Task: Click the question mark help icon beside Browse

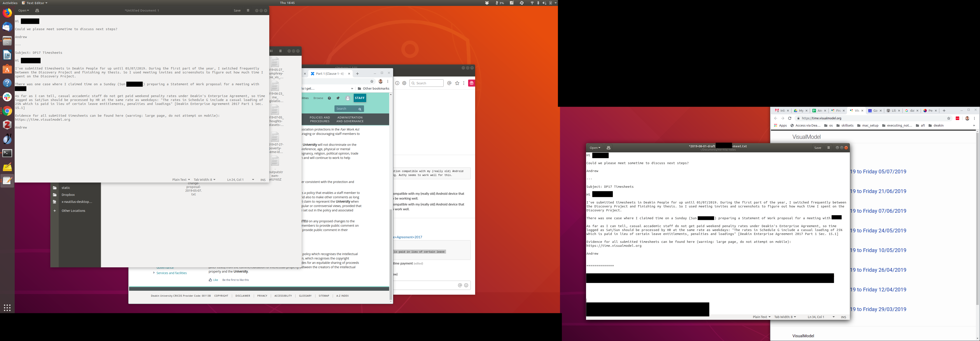Action: coord(329,98)
